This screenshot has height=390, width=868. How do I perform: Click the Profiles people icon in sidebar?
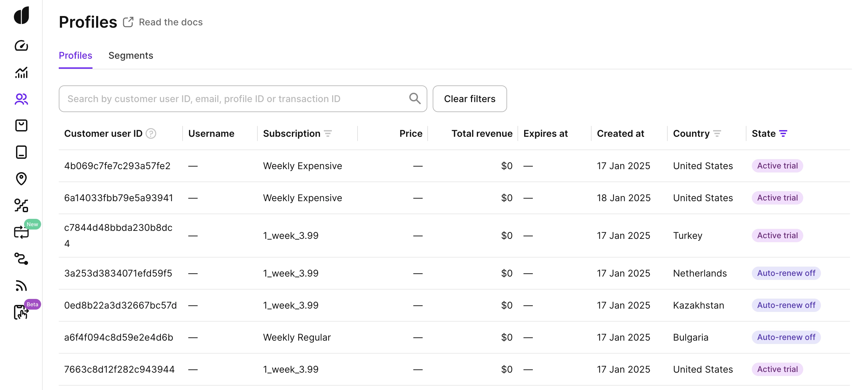[x=21, y=99]
